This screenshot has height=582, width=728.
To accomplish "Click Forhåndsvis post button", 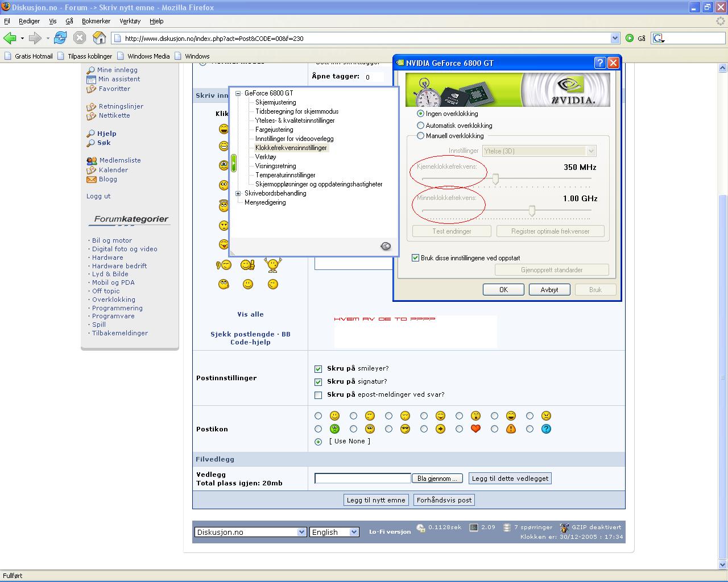I will coord(444,500).
